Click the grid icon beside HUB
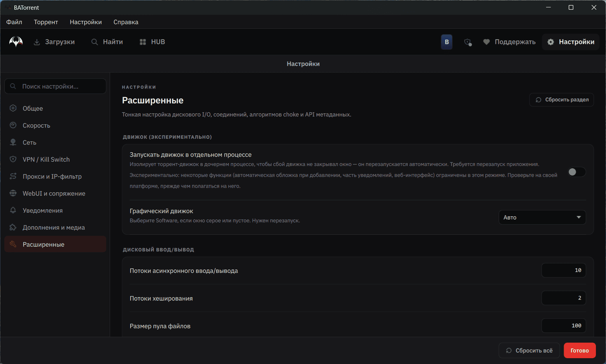 click(x=143, y=42)
